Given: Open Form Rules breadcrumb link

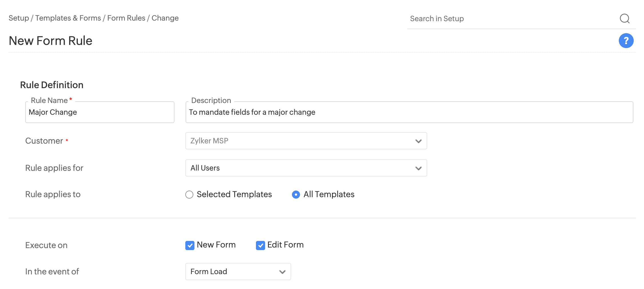Looking at the screenshot, I should (x=126, y=18).
